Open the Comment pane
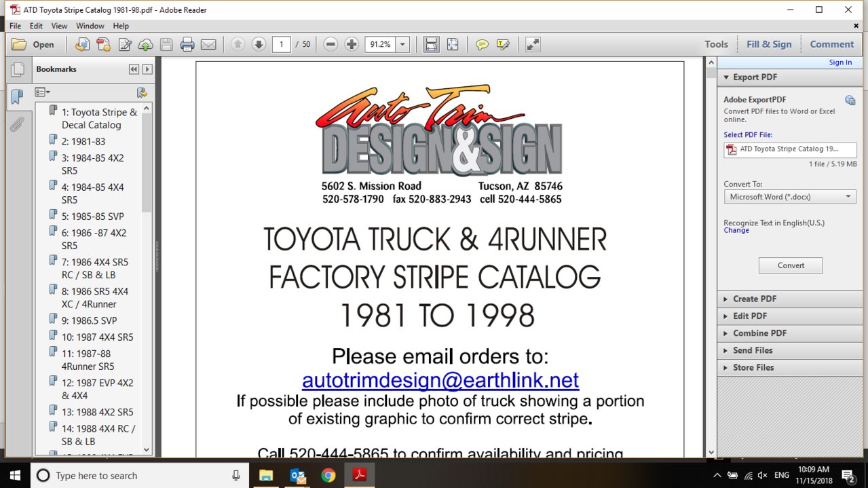This screenshot has height=488, width=868. [832, 44]
